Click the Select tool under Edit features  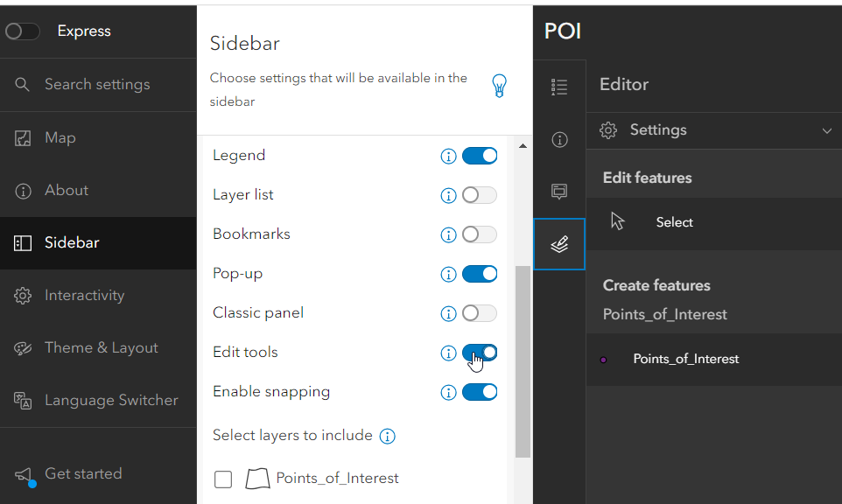pos(674,222)
